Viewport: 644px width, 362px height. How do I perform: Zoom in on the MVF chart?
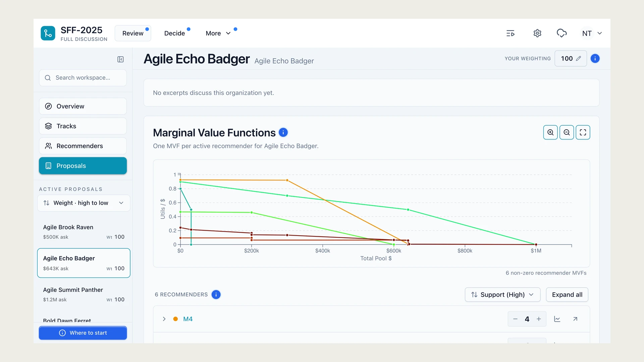point(550,132)
